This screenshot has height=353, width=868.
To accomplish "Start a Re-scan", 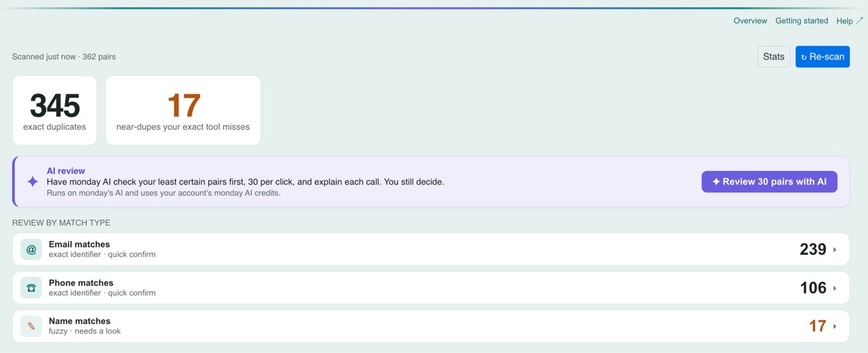I will click(x=822, y=56).
